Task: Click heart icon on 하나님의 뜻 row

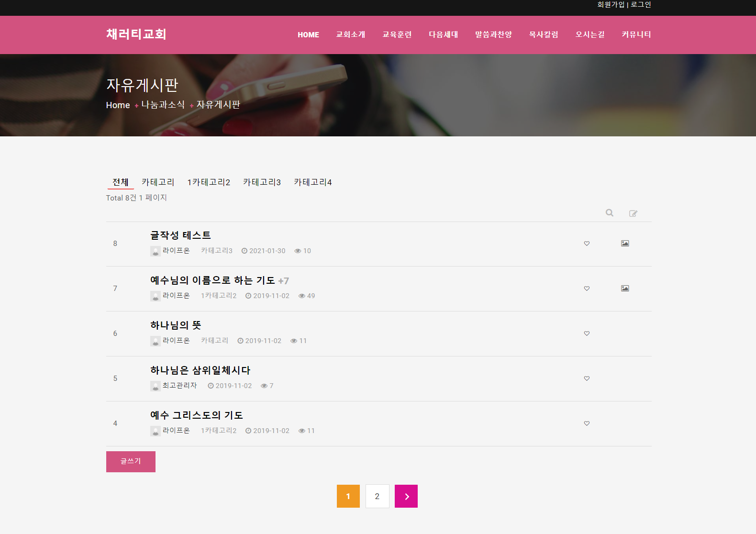Action: (587, 334)
